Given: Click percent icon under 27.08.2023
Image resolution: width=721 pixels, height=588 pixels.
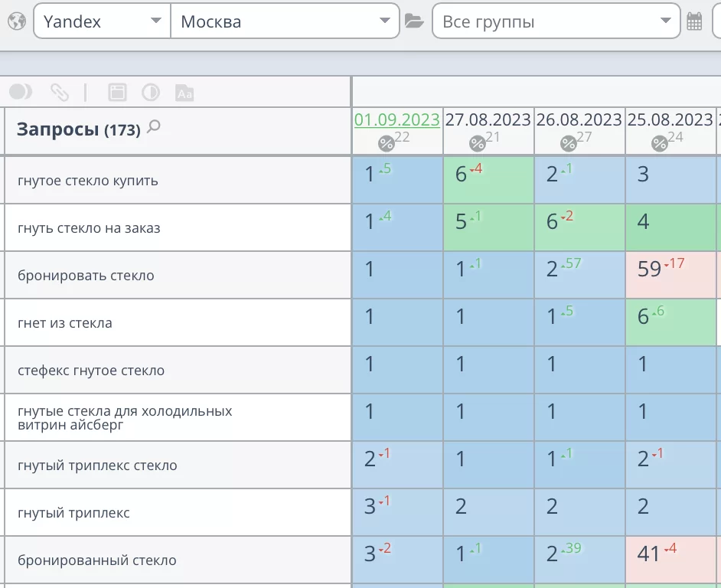Looking at the screenshot, I should [477, 143].
